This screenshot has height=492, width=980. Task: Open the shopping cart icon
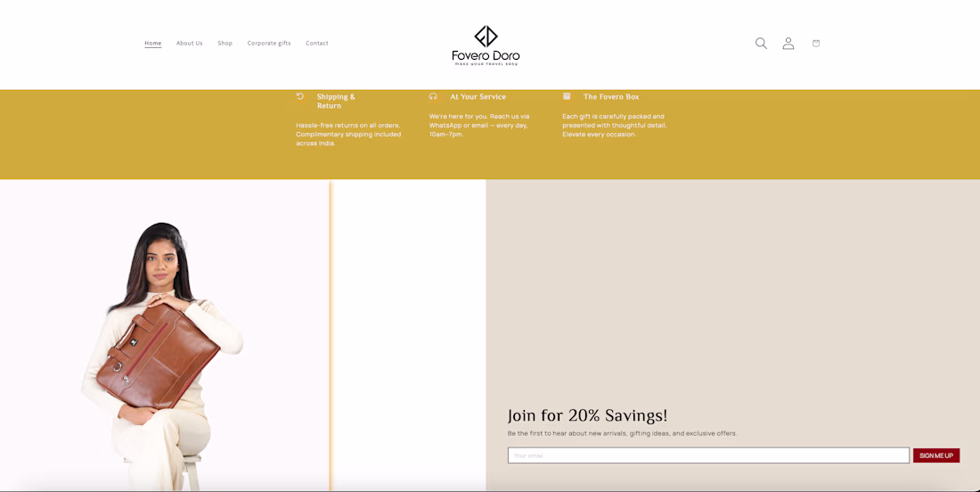pos(815,43)
